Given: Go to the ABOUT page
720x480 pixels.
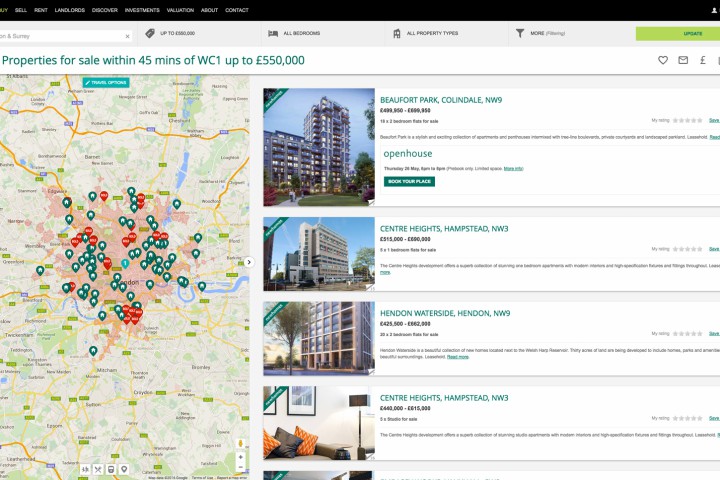Looking at the screenshot, I should [x=209, y=10].
